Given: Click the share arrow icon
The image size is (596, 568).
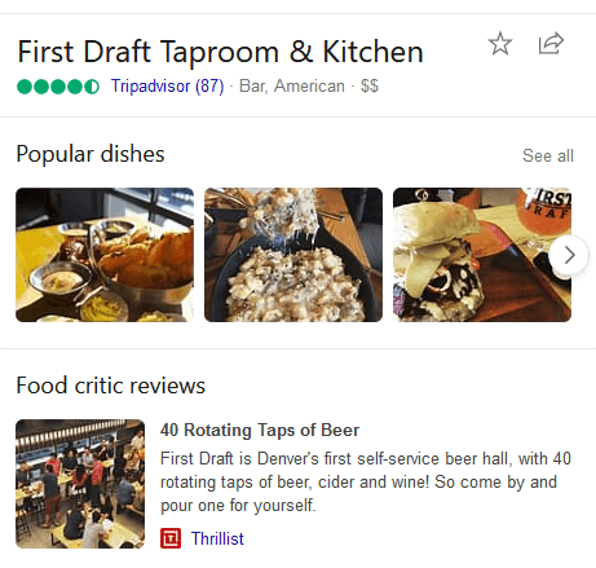Looking at the screenshot, I should tap(551, 43).
